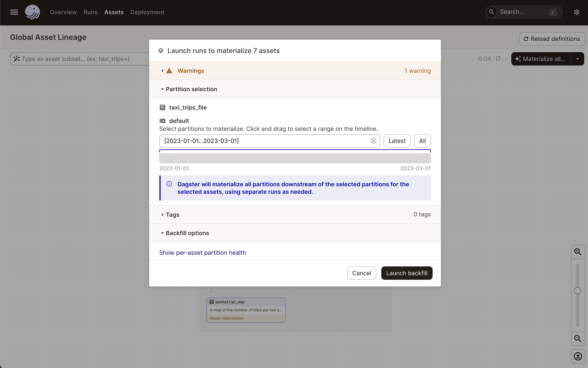
Task: Click the asset subset input field
Action: point(80,59)
